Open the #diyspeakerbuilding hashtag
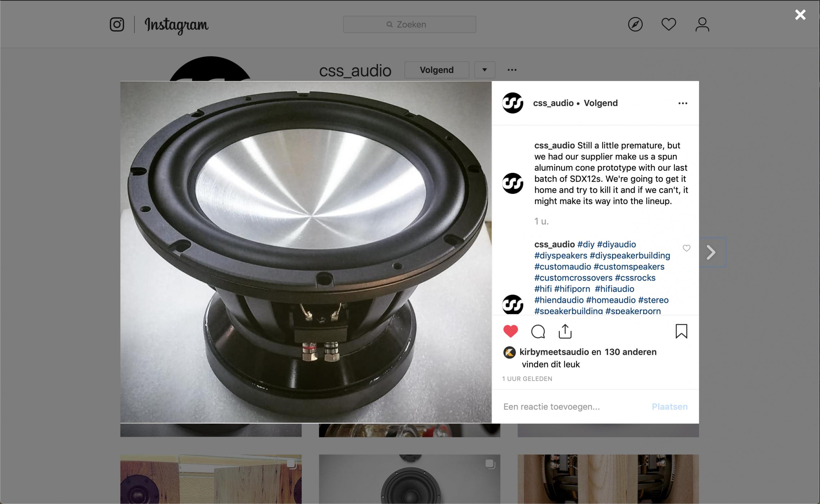 630,255
